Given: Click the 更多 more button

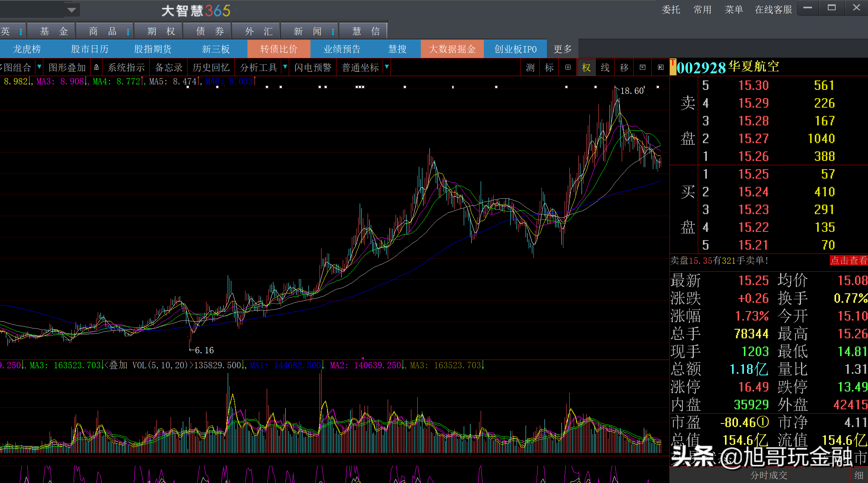Looking at the screenshot, I should 563,49.
